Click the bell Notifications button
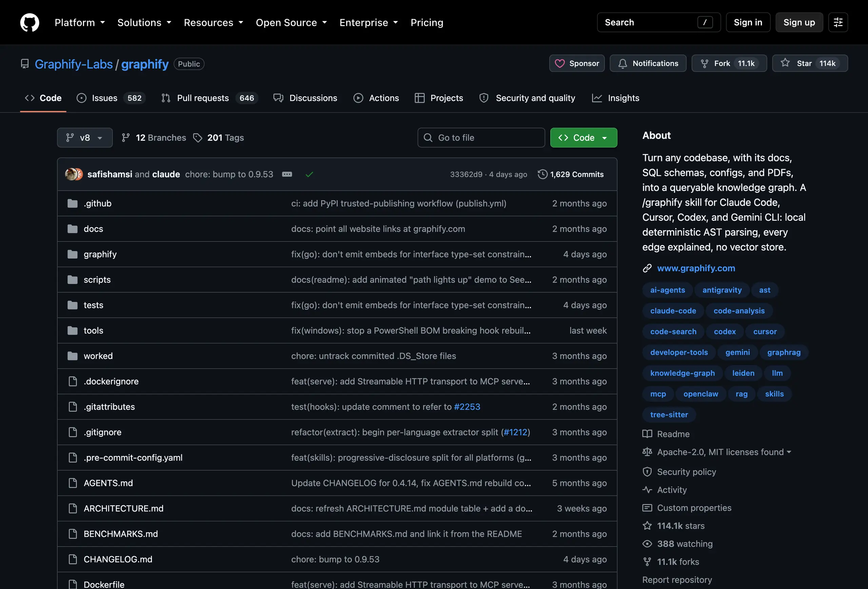Image resolution: width=868 pixels, height=589 pixels. pyautogui.click(x=648, y=63)
